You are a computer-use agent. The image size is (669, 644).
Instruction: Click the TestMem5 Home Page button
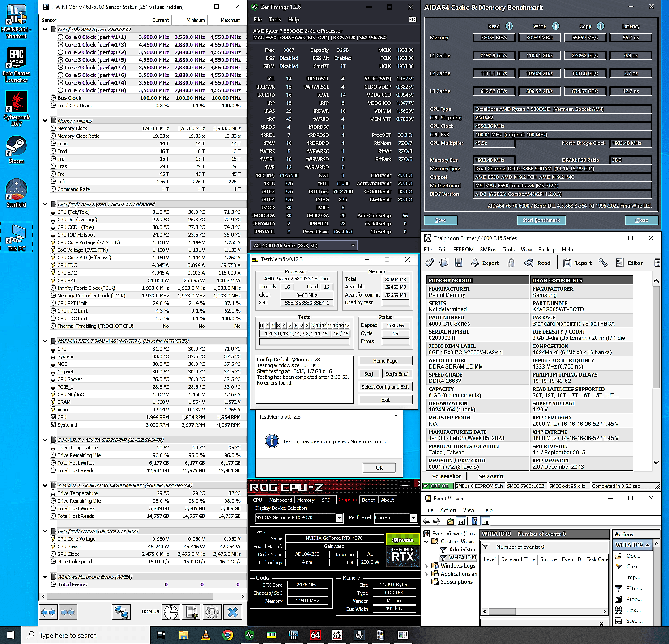coord(385,361)
